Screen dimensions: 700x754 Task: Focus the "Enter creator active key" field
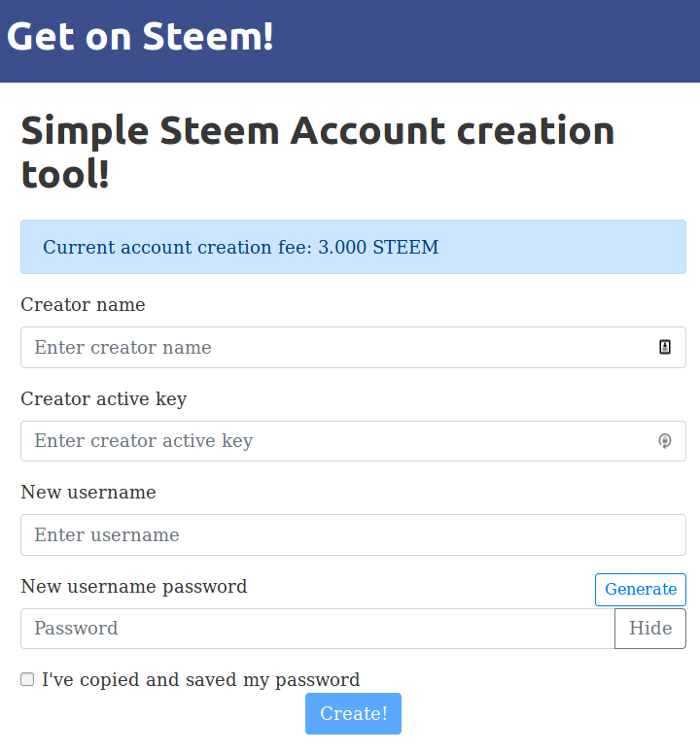point(353,441)
